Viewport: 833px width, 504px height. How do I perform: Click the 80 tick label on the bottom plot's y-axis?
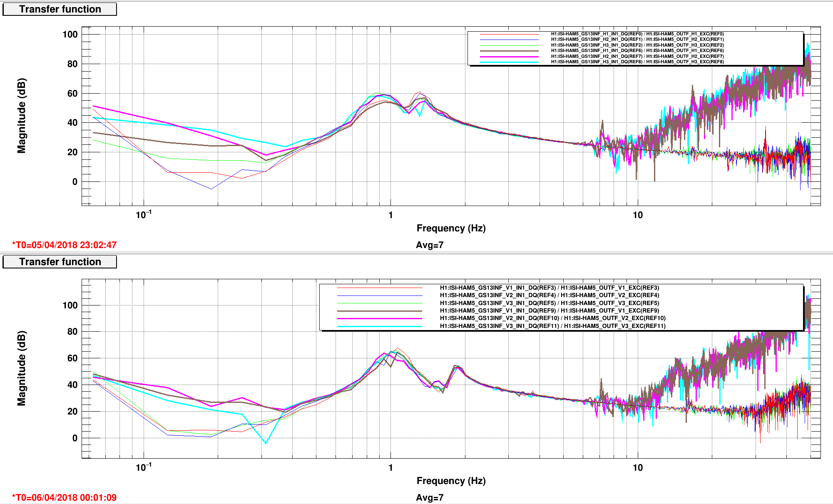[x=72, y=332]
